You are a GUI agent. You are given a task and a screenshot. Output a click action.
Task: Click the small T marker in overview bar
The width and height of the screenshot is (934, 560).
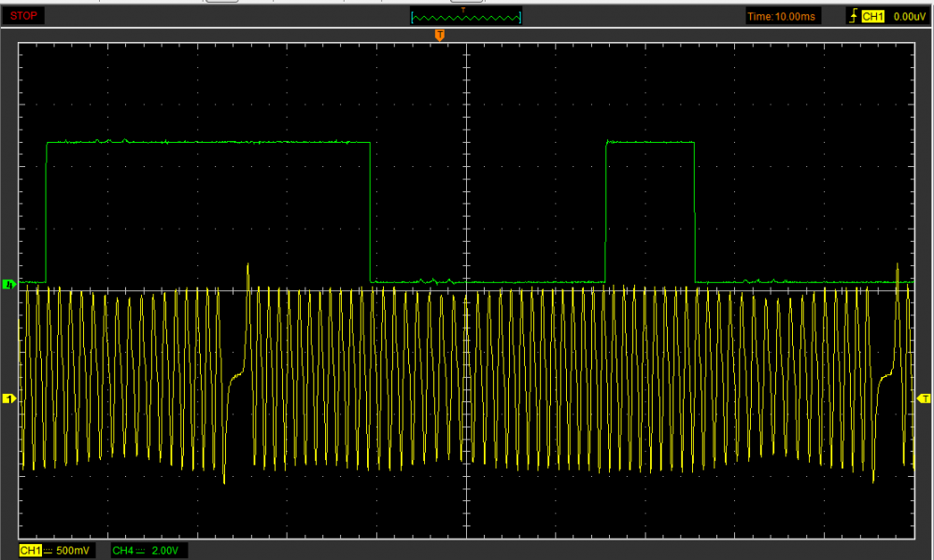464,9
